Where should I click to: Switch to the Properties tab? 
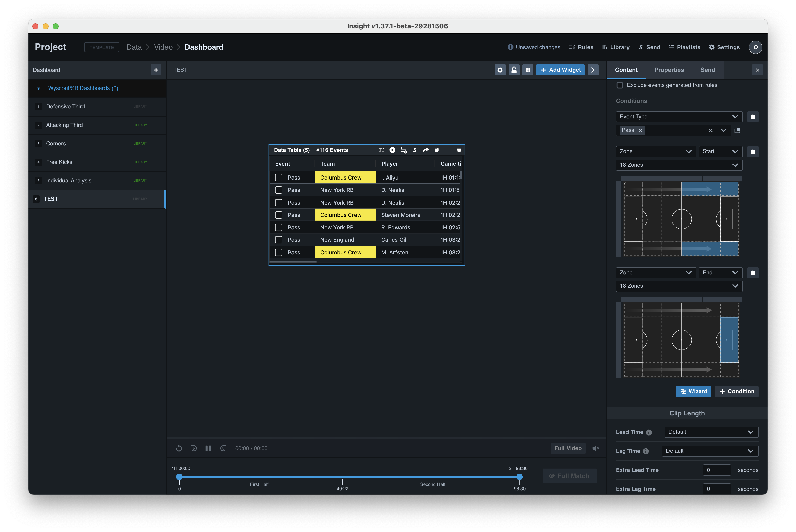point(669,70)
